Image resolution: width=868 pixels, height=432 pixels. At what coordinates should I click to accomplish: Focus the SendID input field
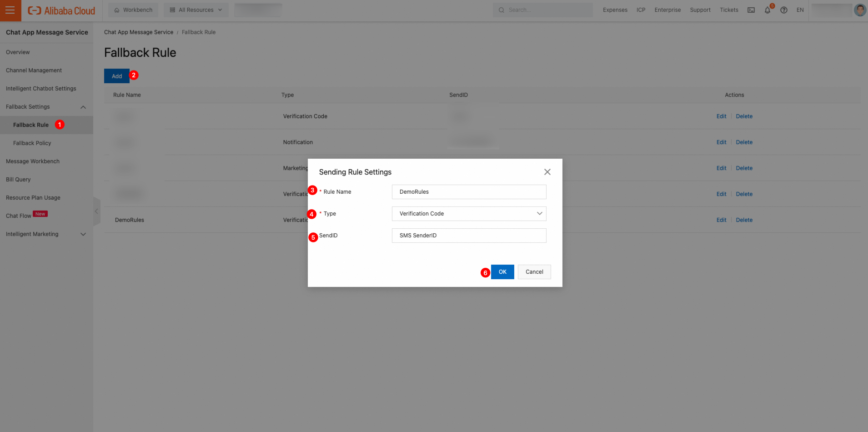click(x=469, y=236)
